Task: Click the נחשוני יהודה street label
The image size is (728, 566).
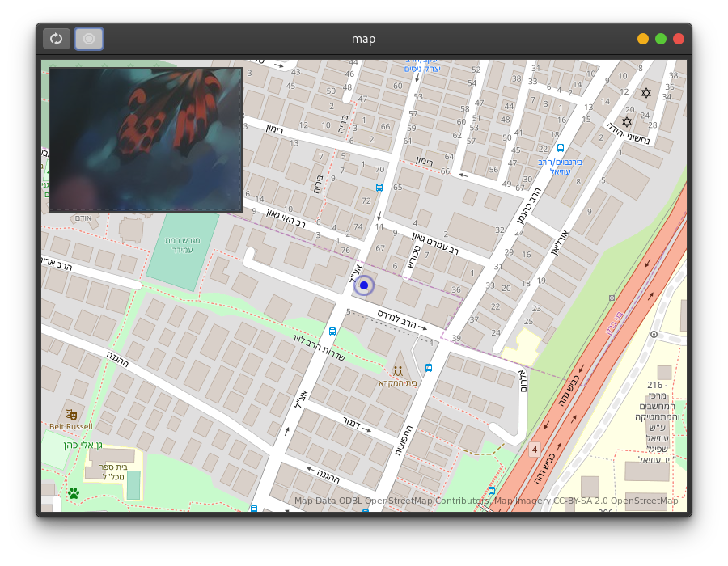Action: pyautogui.click(x=628, y=133)
